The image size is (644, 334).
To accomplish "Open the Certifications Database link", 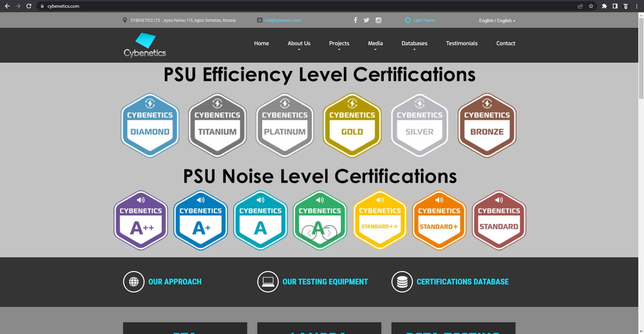I will (463, 282).
